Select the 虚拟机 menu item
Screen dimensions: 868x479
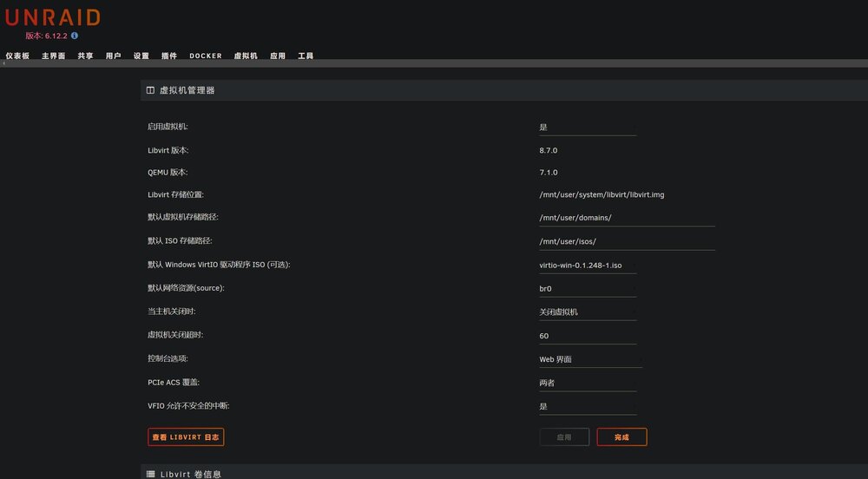(x=246, y=56)
